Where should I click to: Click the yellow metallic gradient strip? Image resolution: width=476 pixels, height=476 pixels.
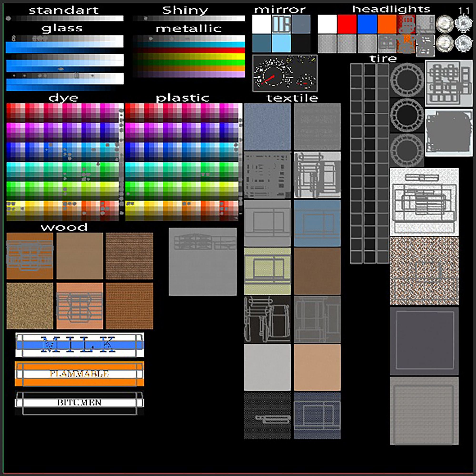pos(189,57)
